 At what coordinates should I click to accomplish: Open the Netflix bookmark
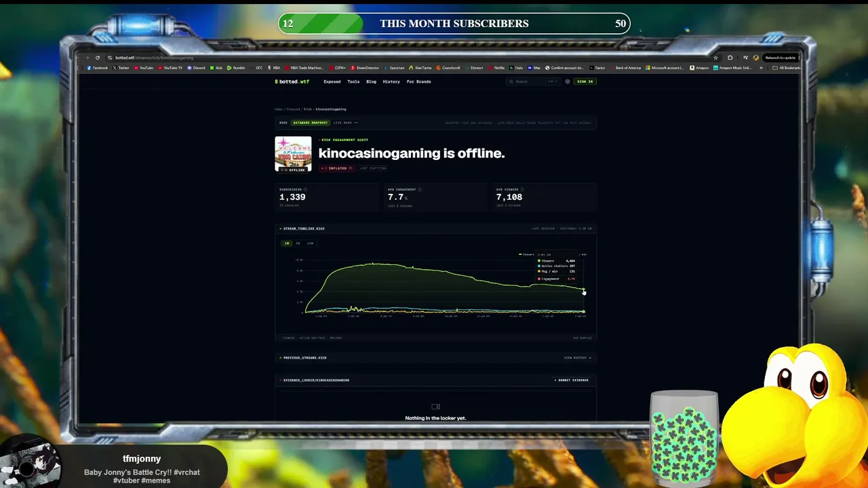tap(497, 68)
